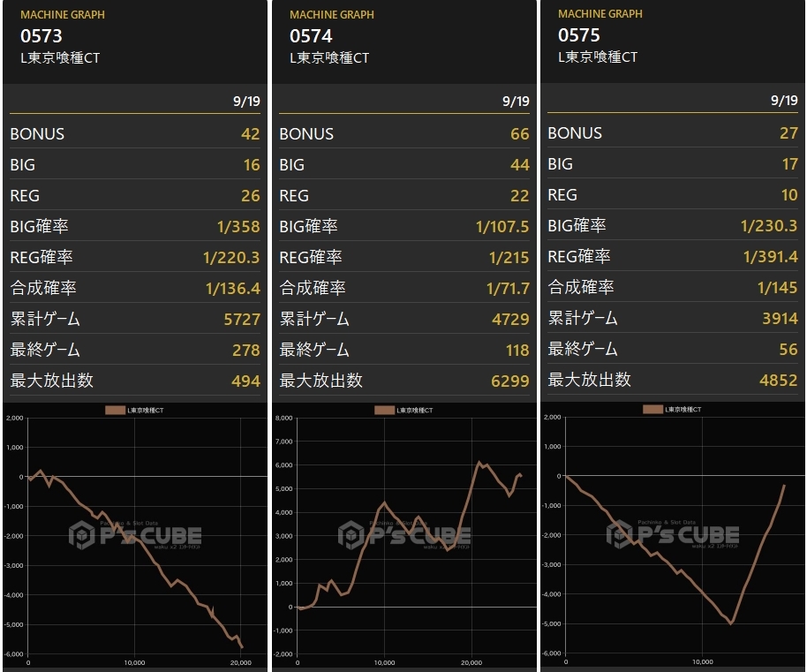Viewport: 807px width, 672px height.
Task: Select the 0575 machine number heading
Action: pyautogui.click(x=579, y=35)
